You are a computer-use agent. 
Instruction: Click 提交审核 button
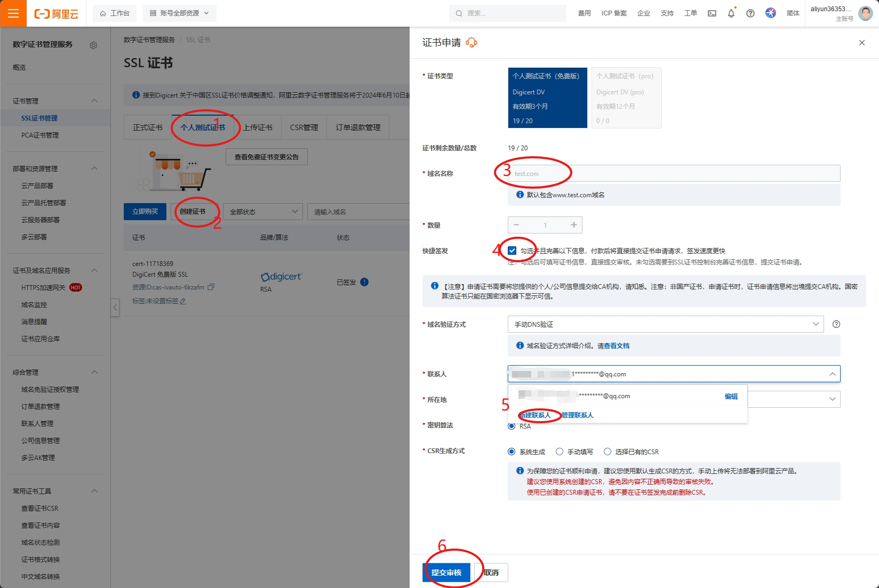coord(446,573)
